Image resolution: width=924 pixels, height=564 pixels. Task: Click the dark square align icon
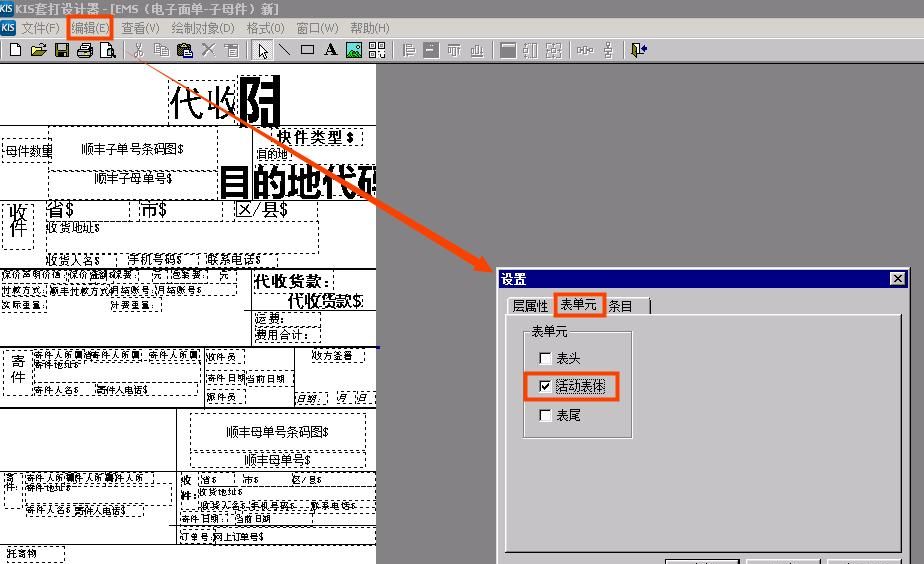click(x=431, y=50)
